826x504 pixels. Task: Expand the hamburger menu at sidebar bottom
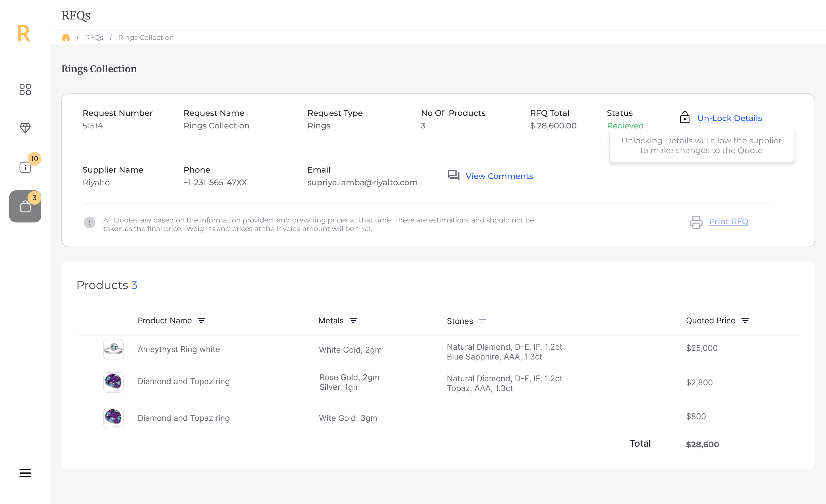tap(25, 473)
